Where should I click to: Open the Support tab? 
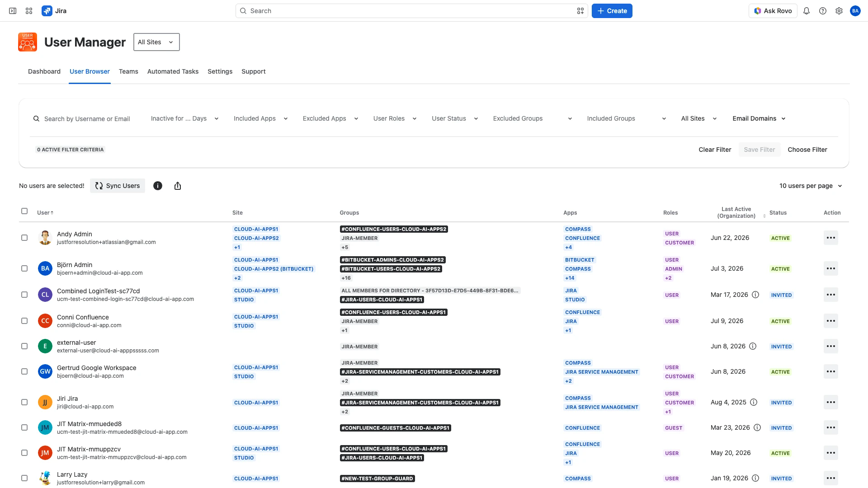(x=254, y=71)
